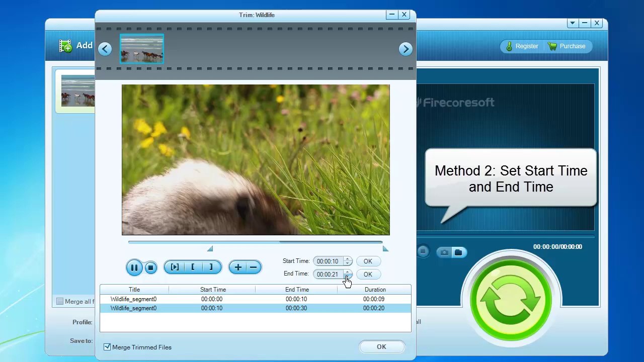Click the stop button in main window player

coord(423,252)
